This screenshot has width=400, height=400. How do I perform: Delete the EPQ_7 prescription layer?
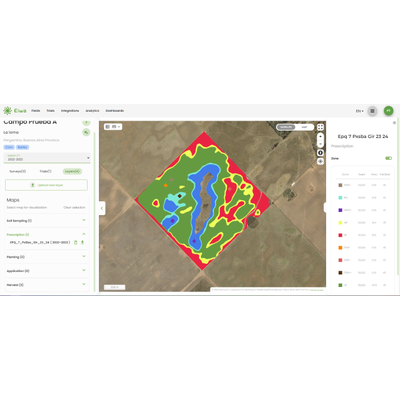(x=76, y=242)
